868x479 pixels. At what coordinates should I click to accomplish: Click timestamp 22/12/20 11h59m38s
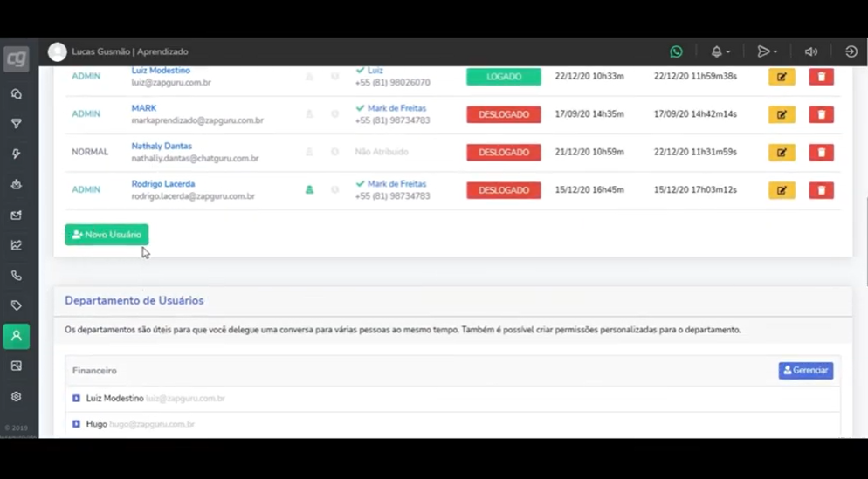[695, 76]
